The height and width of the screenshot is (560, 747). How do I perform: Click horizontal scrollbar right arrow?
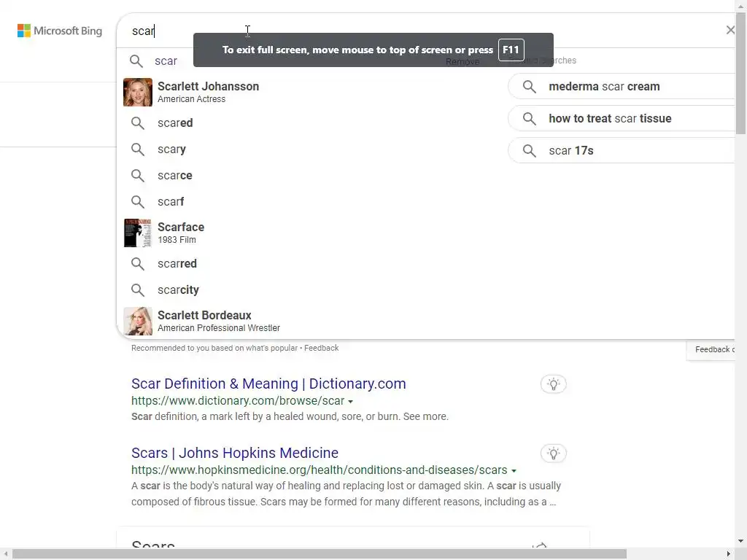[728, 554]
